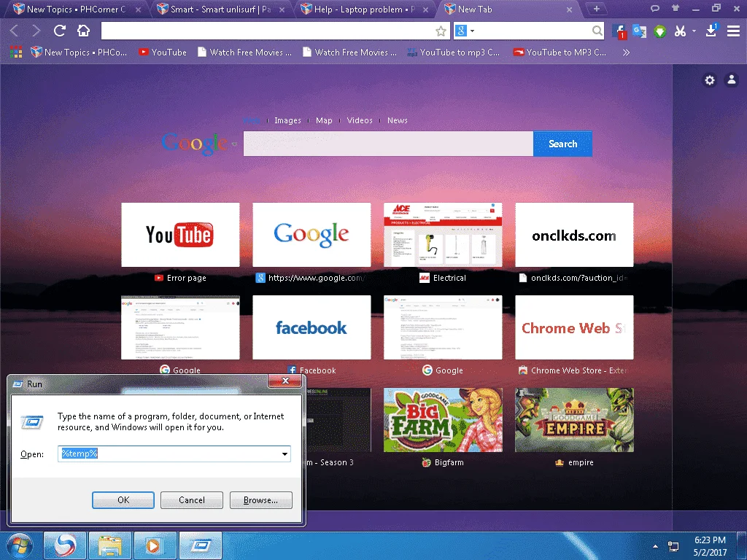Click the Google search input field
The image size is (747, 560).
[388, 144]
